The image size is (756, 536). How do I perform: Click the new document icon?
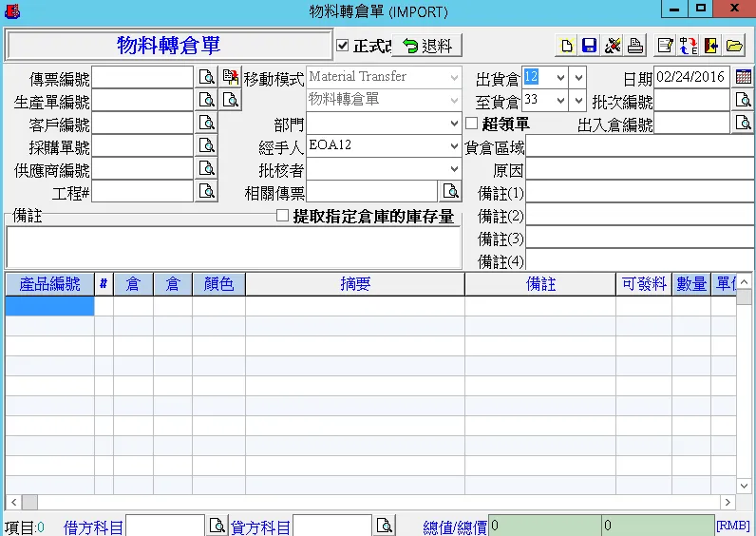point(566,46)
